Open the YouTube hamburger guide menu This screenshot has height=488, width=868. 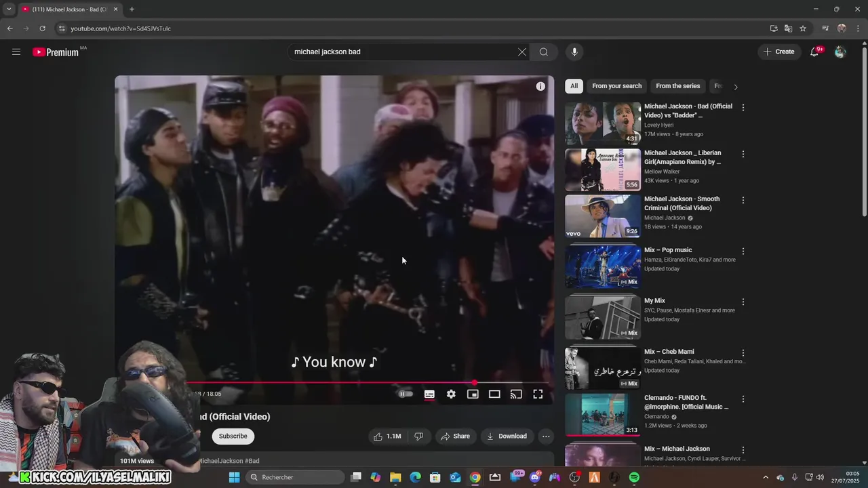[x=16, y=52]
